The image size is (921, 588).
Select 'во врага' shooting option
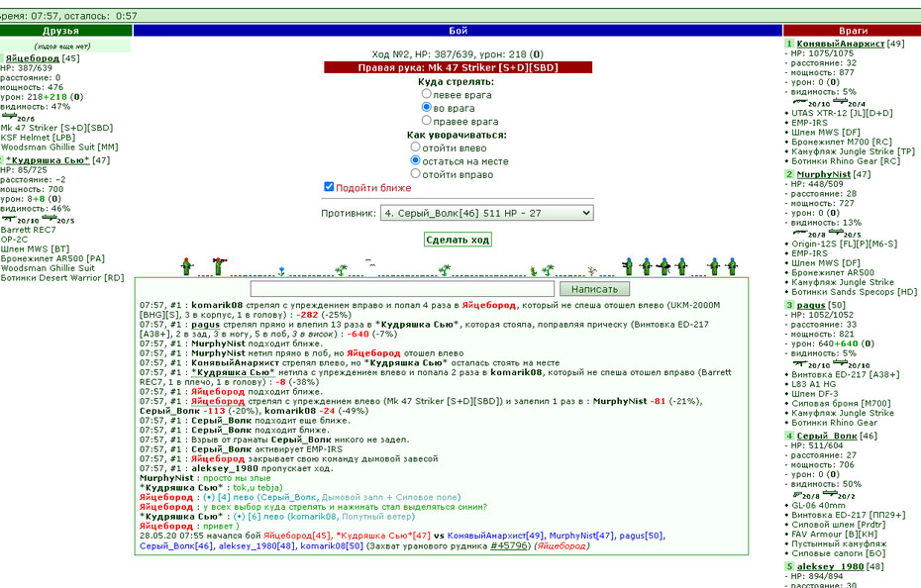tap(427, 107)
